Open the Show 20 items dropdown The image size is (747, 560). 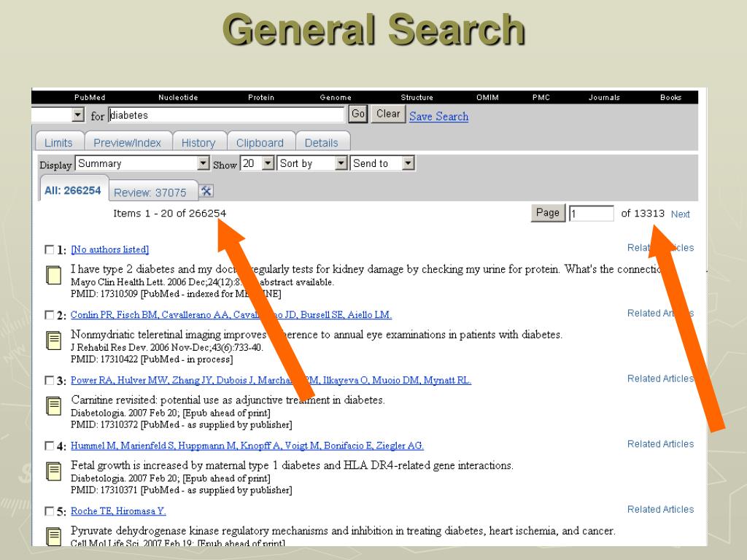(258, 163)
